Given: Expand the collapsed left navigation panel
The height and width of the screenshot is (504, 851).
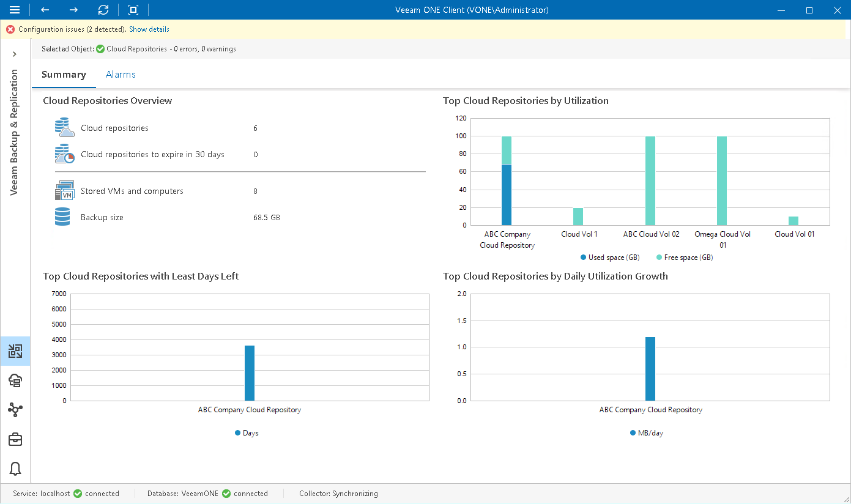Looking at the screenshot, I should tap(15, 54).
